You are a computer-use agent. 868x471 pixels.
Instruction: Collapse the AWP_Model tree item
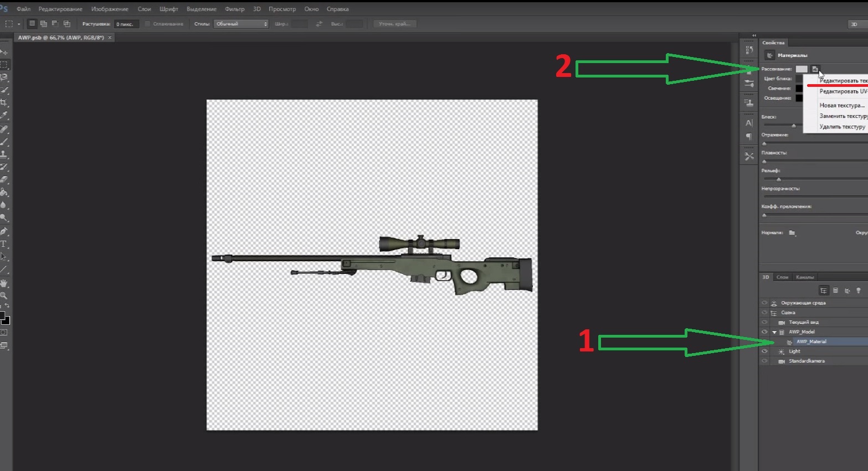(x=774, y=332)
